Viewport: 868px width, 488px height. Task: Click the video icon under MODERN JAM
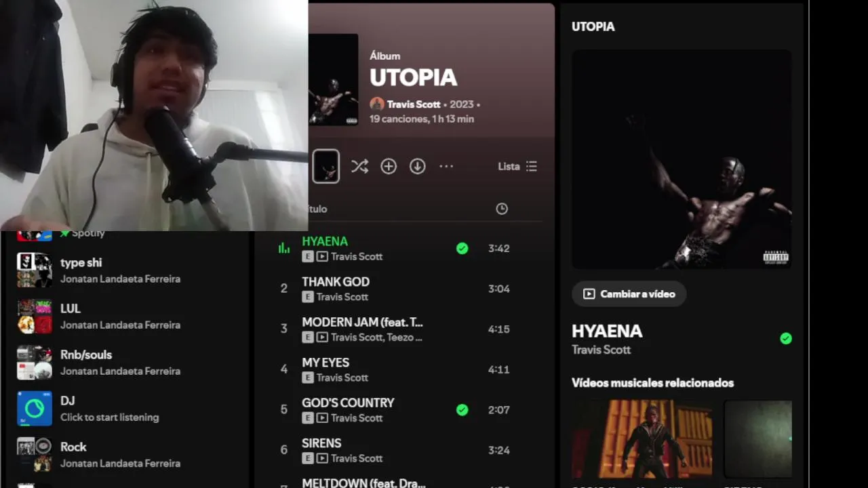pos(322,337)
